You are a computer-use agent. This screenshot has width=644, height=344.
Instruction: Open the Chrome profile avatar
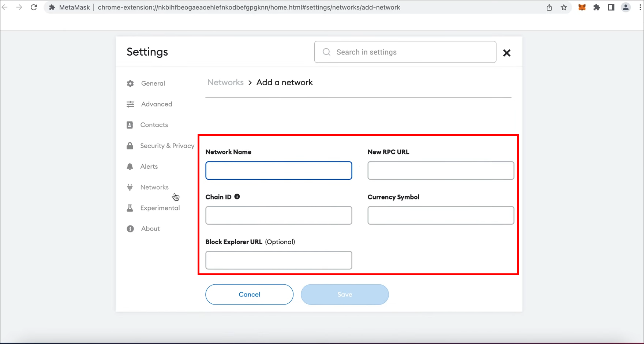tap(626, 7)
